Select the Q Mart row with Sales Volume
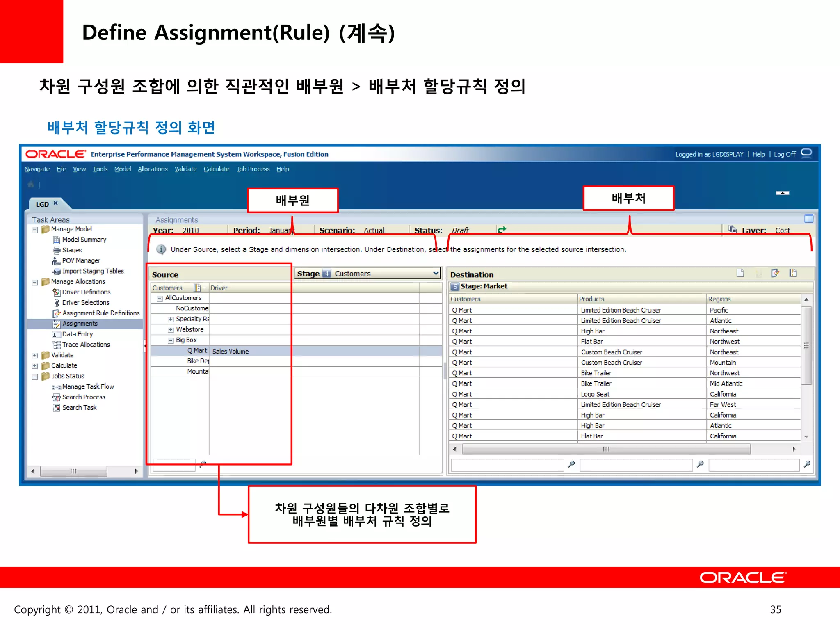This screenshot has height=630, width=840. (x=296, y=351)
